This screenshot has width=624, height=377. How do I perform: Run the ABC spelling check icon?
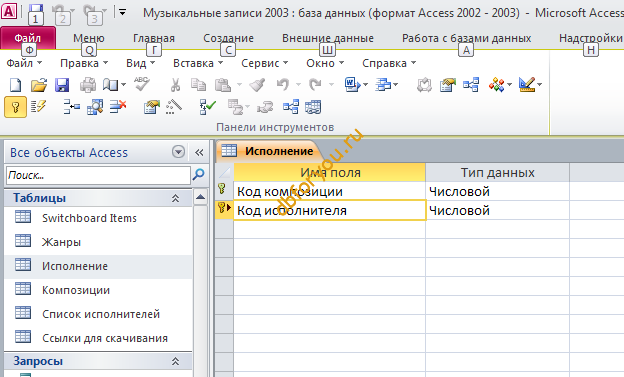click(x=141, y=84)
